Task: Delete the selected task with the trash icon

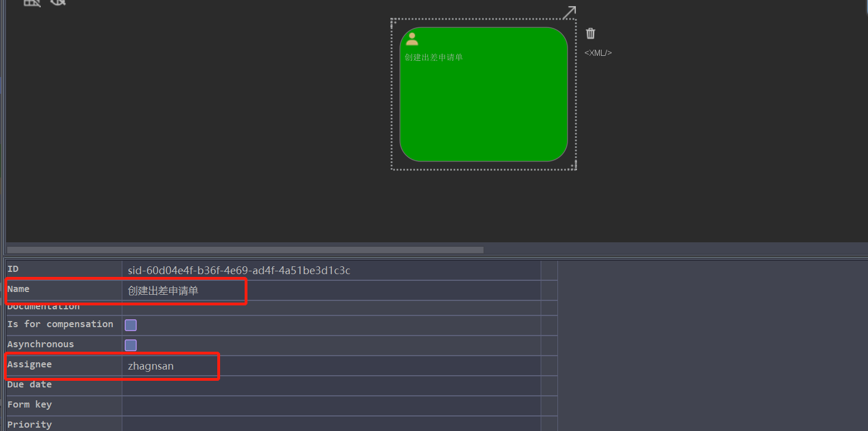Action: 590,33
